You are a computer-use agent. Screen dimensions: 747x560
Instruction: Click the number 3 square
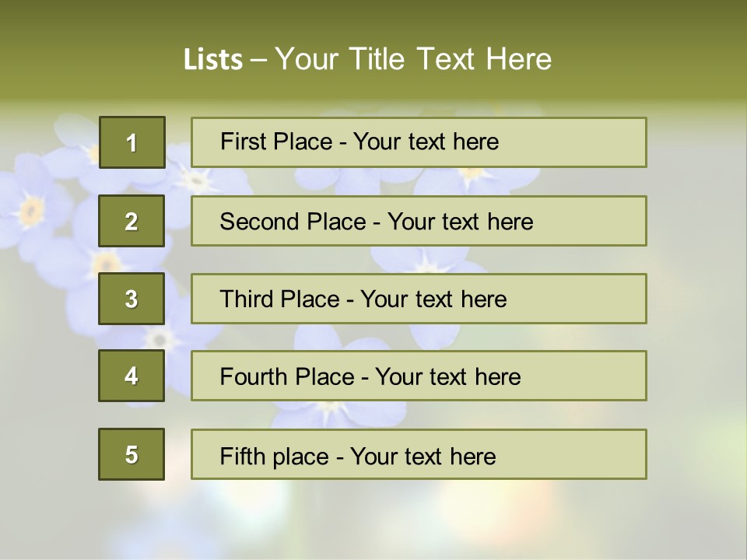pyautogui.click(x=132, y=299)
